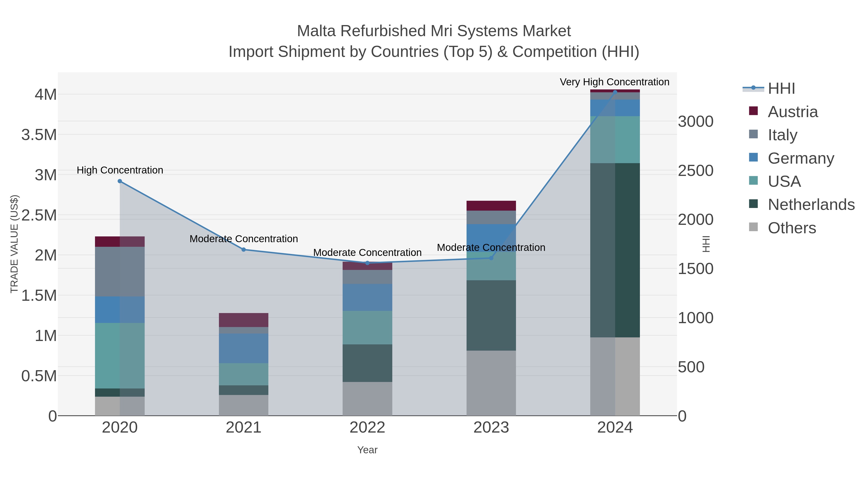This screenshot has width=868, height=488.
Task: Click the 2020 HHI data point marker
Action: (x=120, y=181)
